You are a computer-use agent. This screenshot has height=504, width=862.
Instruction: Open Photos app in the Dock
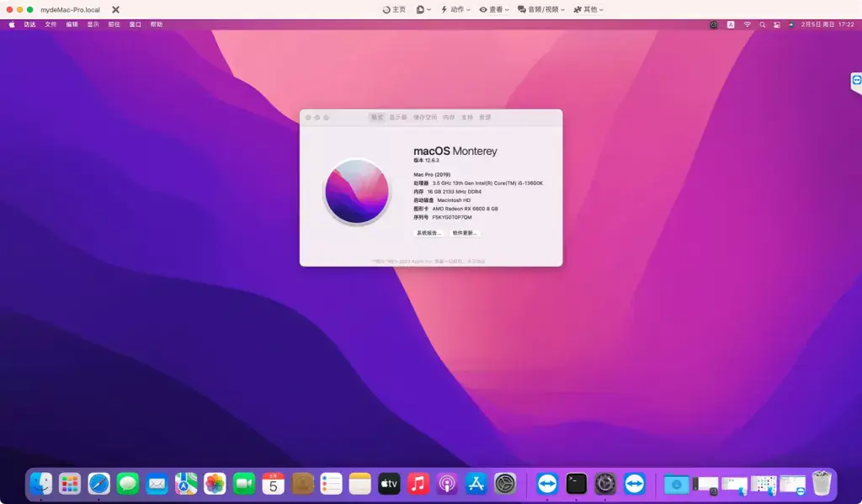pos(215,484)
